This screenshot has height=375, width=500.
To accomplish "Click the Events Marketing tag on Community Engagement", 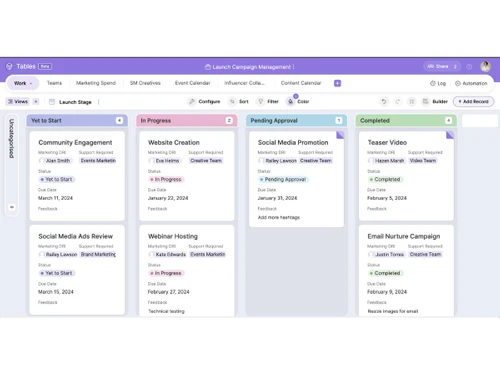I will pyautogui.click(x=98, y=160).
